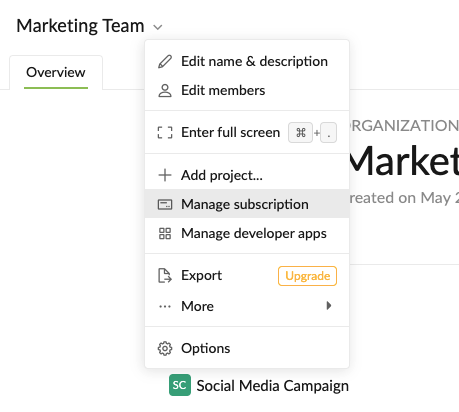
Task: Click the three-dots icon beside More
Action: point(165,306)
